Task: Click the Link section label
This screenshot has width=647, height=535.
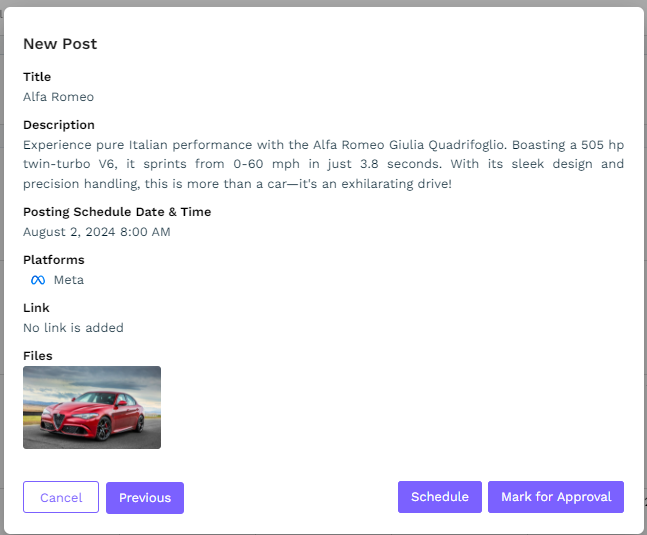Action: [36, 308]
